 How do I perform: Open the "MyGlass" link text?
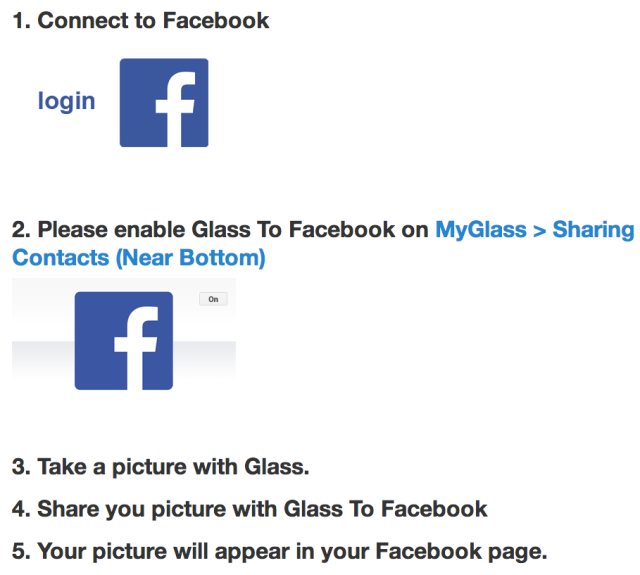[480, 230]
